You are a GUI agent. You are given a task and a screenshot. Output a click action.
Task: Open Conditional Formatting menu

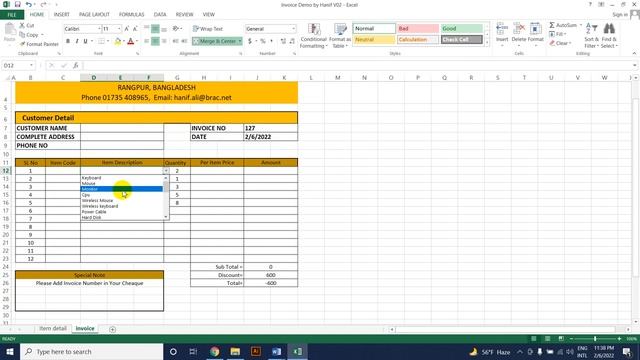click(x=313, y=36)
